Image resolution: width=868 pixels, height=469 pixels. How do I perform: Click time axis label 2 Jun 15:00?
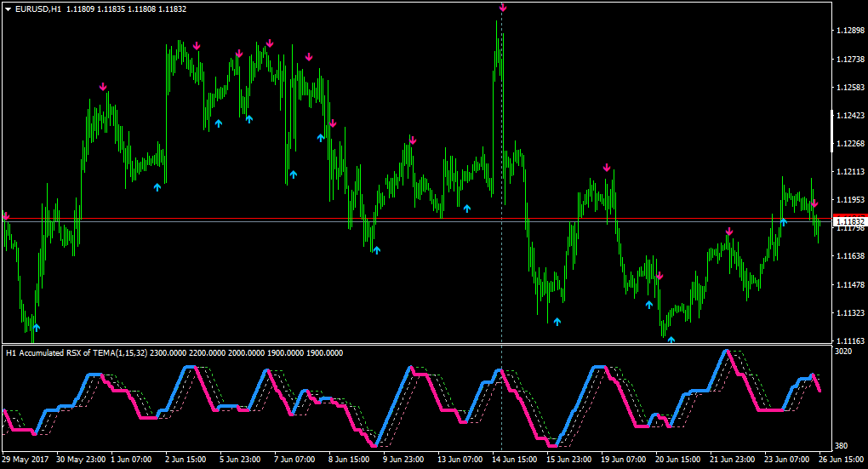[x=186, y=460]
